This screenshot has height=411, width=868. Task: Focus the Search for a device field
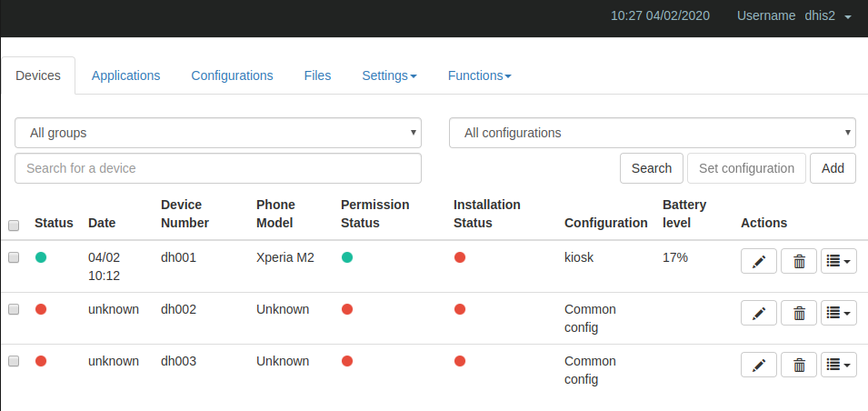(x=218, y=168)
